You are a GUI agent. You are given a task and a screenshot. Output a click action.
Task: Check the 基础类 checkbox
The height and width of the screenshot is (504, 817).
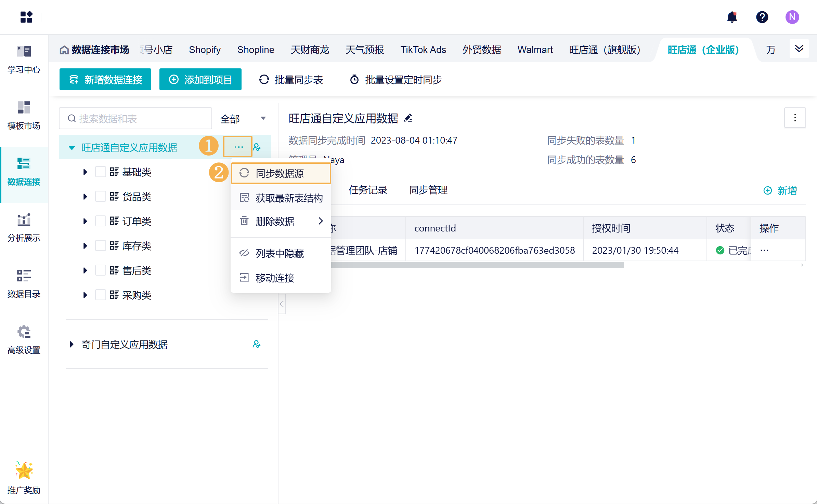[x=100, y=172]
